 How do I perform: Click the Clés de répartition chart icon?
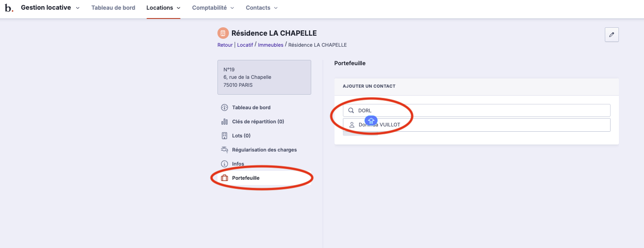coord(224,122)
